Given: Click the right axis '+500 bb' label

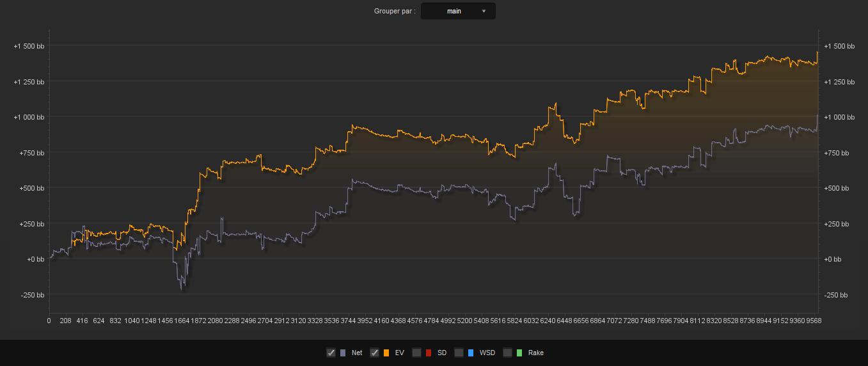Looking at the screenshot, I should click(837, 188).
